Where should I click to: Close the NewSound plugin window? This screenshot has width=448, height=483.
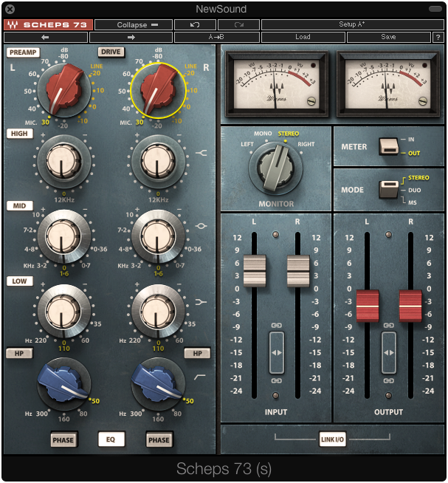pyautogui.click(x=10, y=10)
